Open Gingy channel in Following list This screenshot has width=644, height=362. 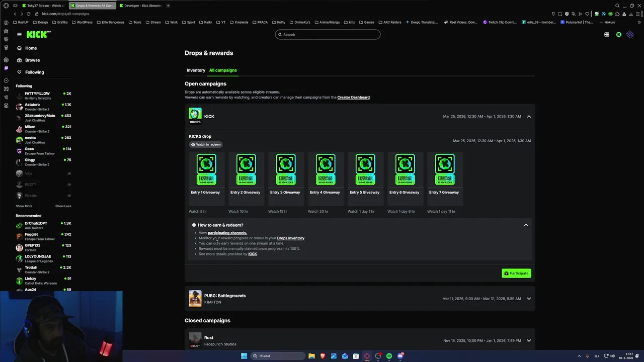43,162
